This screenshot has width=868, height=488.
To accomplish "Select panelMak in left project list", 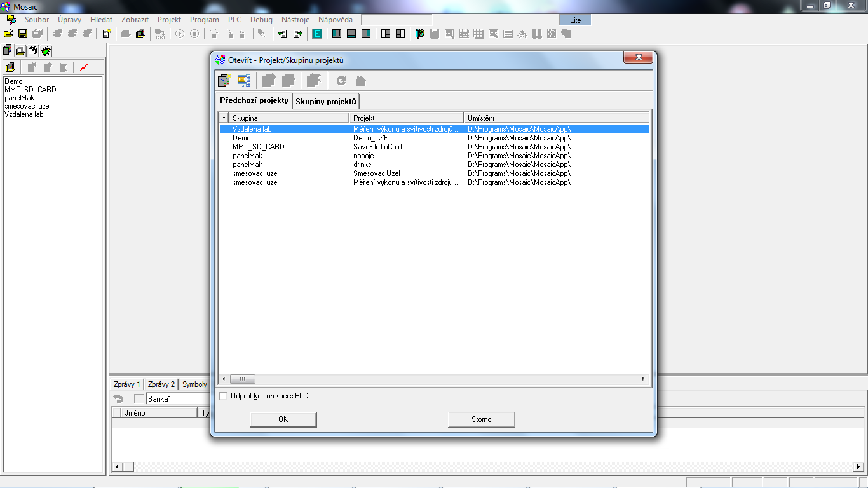I will point(19,98).
